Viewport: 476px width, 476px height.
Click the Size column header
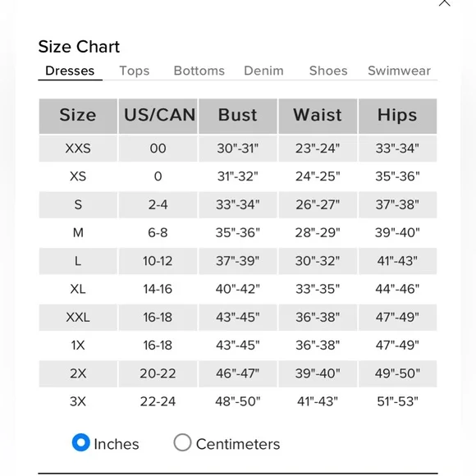point(78,116)
